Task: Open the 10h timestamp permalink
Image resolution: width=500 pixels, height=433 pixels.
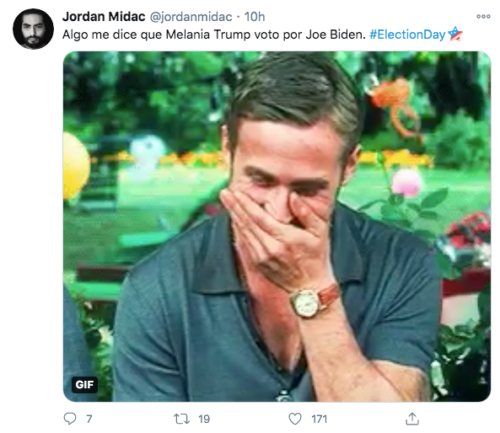Action: pos(254,17)
